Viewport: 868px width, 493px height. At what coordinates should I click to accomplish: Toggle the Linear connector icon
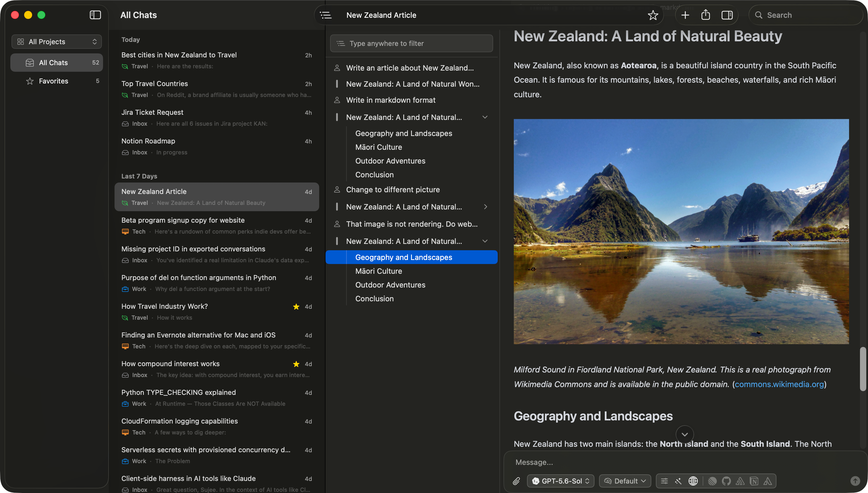coord(712,481)
